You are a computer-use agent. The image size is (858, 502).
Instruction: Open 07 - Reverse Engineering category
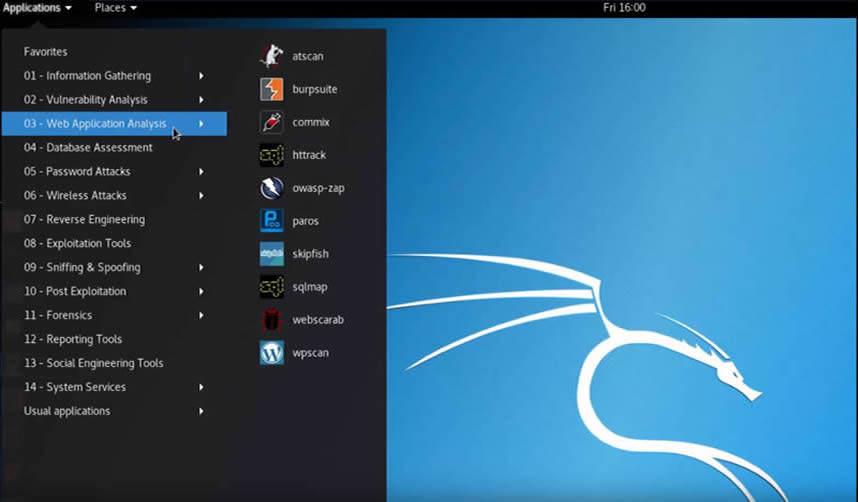[114, 220]
